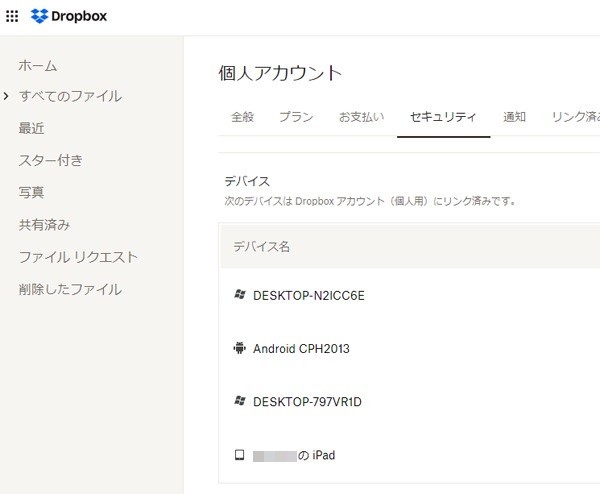
Task: Switch to the 全般 tab
Action: click(242, 117)
